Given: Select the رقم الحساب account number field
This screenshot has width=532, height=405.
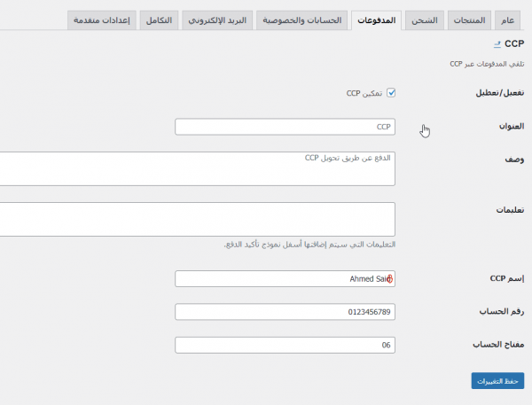Looking at the screenshot, I should tap(284, 312).
